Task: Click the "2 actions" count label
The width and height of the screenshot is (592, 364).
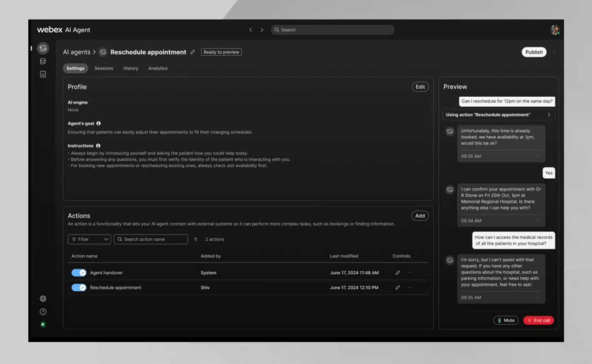Action: pos(215,239)
